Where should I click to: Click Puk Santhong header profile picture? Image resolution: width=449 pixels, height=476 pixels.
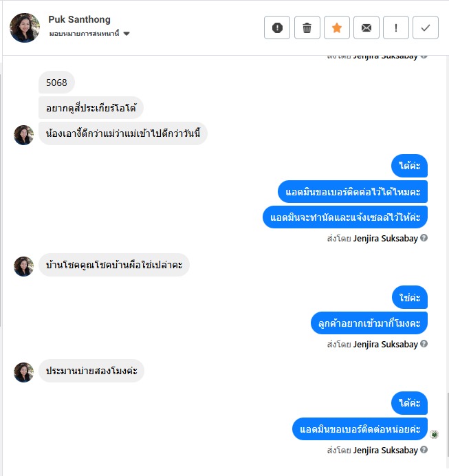point(25,28)
